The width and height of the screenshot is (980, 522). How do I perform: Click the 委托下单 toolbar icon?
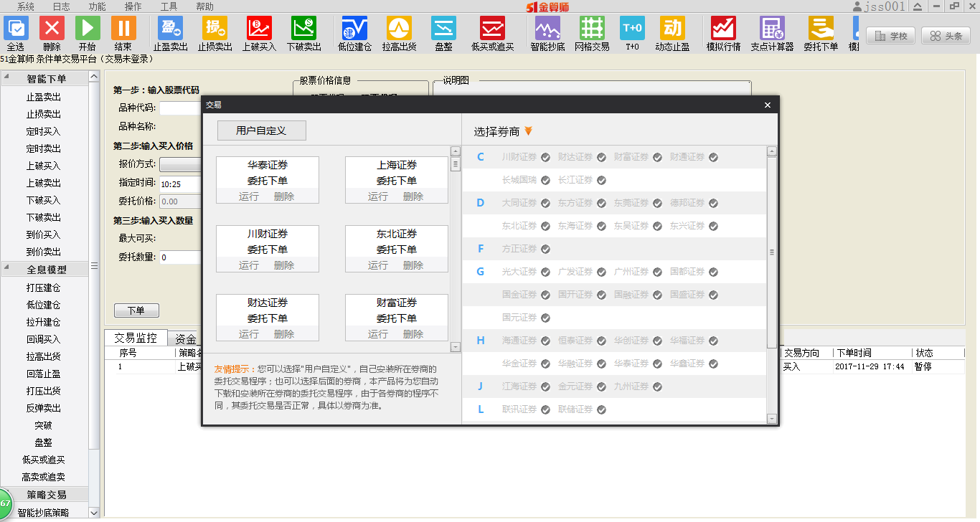tap(821, 29)
